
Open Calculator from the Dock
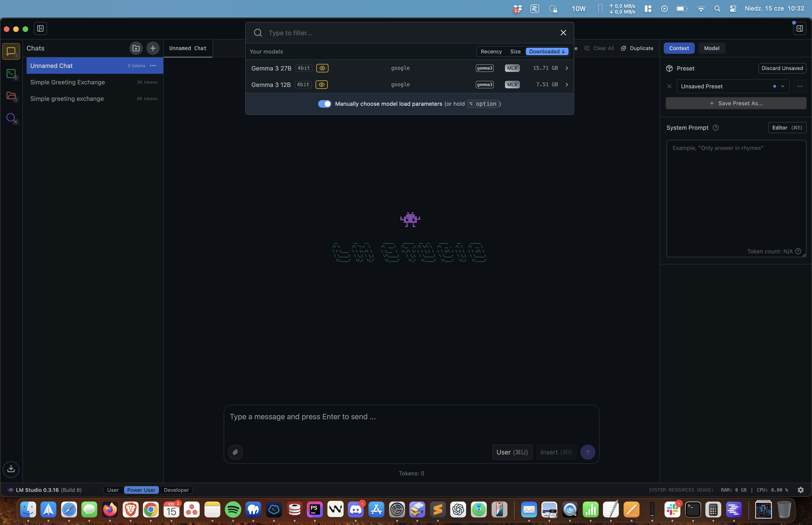(x=713, y=510)
